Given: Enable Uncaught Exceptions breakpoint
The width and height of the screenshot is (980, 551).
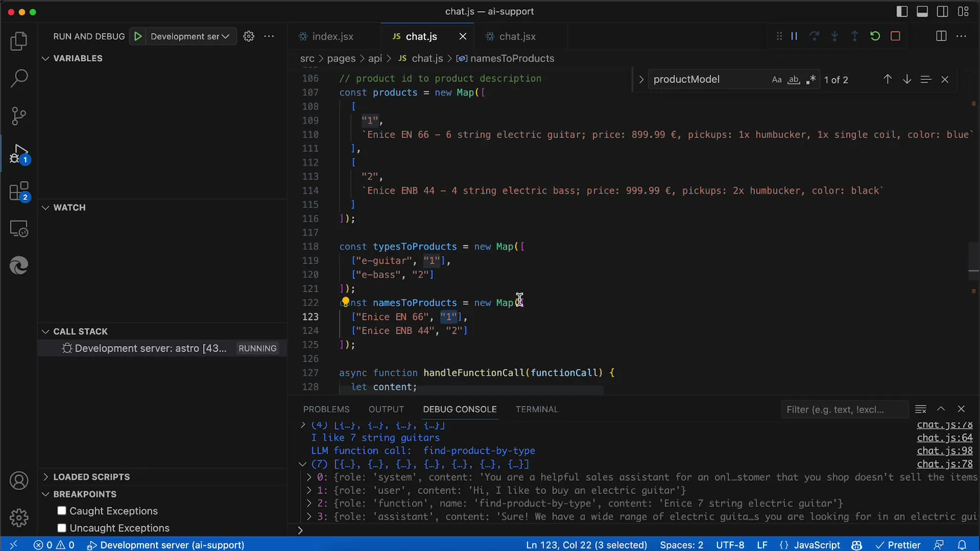Looking at the screenshot, I should [x=62, y=527].
